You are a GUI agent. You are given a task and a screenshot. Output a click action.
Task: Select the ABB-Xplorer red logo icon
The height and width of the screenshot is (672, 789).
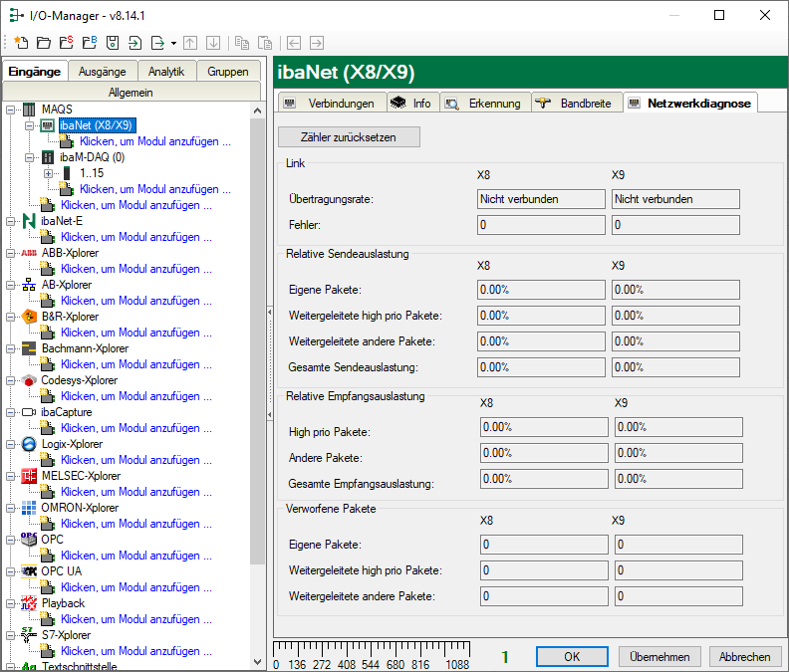point(29,253)
